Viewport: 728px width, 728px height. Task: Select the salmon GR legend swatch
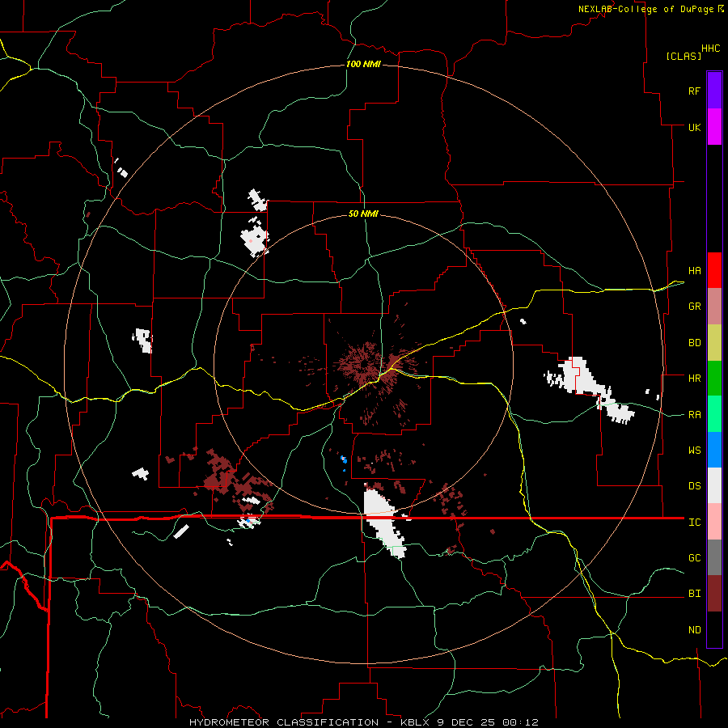tap(714, 306)
